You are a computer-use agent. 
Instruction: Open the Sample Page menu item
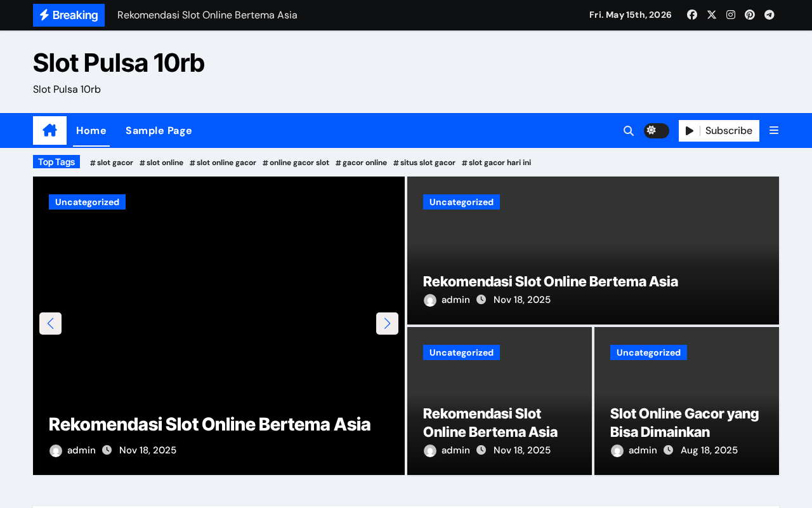pos(159,130)
